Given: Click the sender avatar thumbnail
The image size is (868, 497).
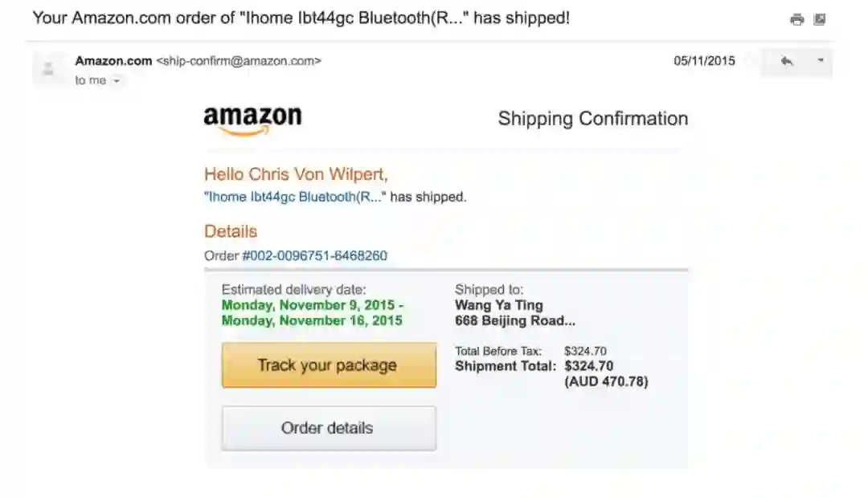Looking at the screenshot, I should 48,68.
